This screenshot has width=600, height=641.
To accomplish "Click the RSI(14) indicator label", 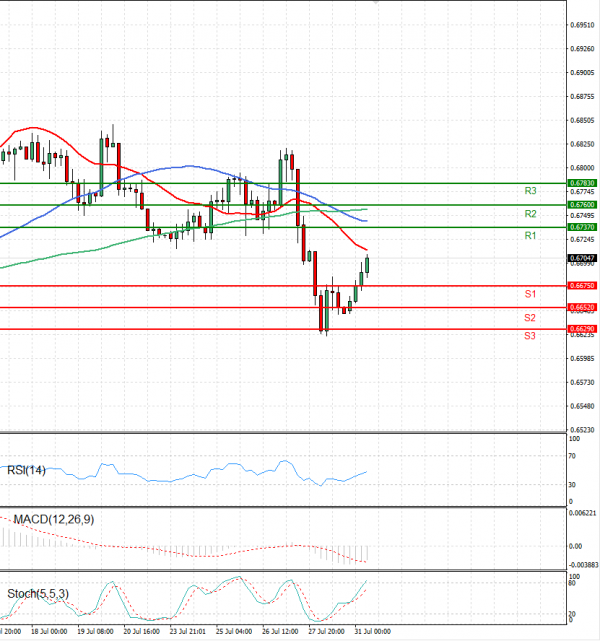I will tap(26, 471).
